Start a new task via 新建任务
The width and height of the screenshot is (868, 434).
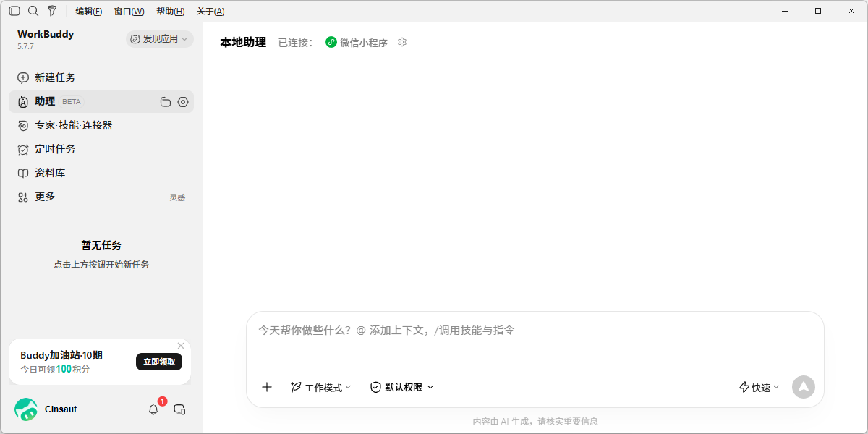point(101,77)
